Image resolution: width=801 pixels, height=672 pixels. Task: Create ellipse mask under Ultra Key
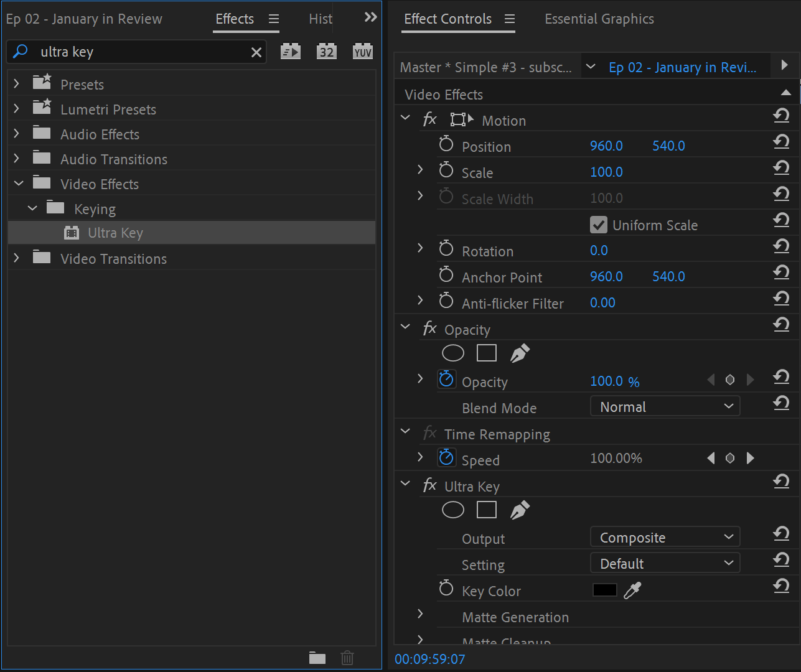pos(452,510)
